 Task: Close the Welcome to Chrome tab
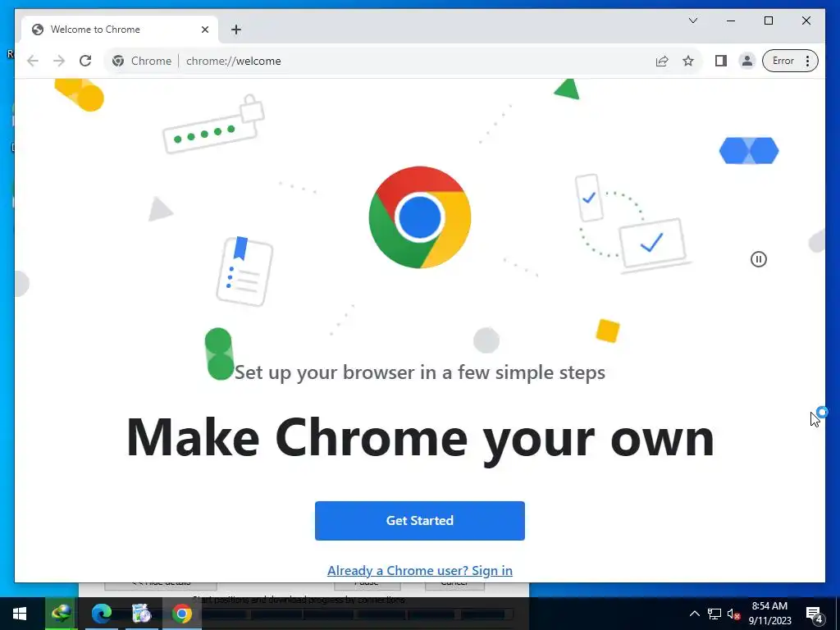(204, 30)
